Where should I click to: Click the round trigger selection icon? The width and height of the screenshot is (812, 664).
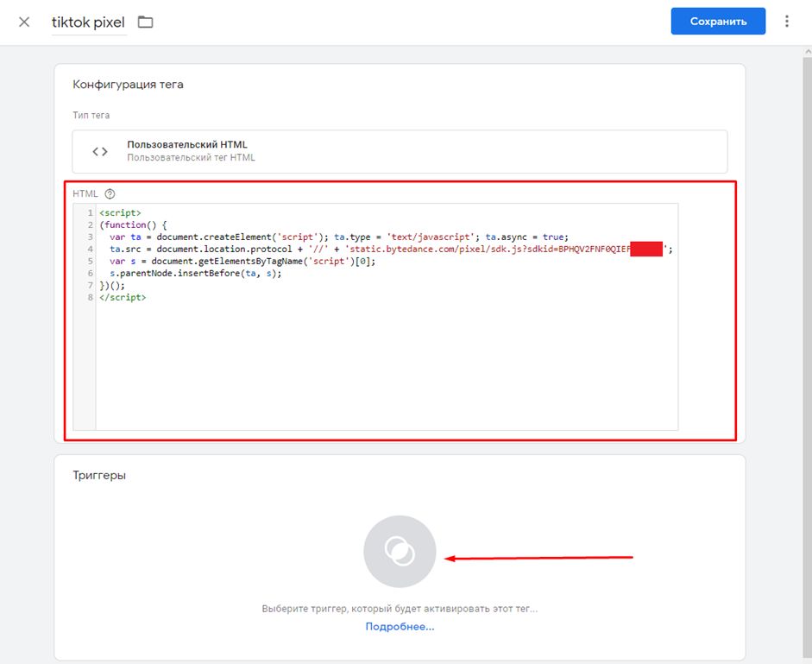tap(400, 552)
